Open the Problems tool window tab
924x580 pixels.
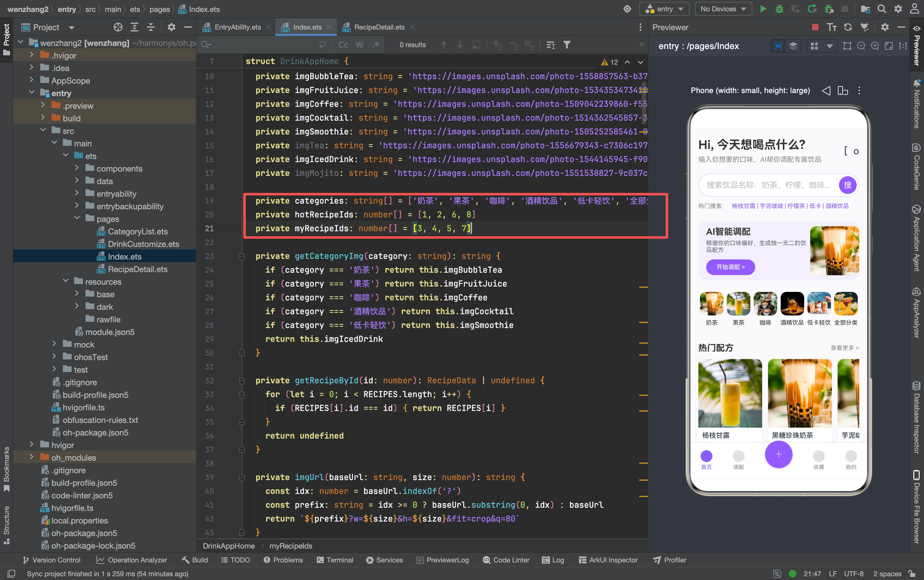pos(283,560)
